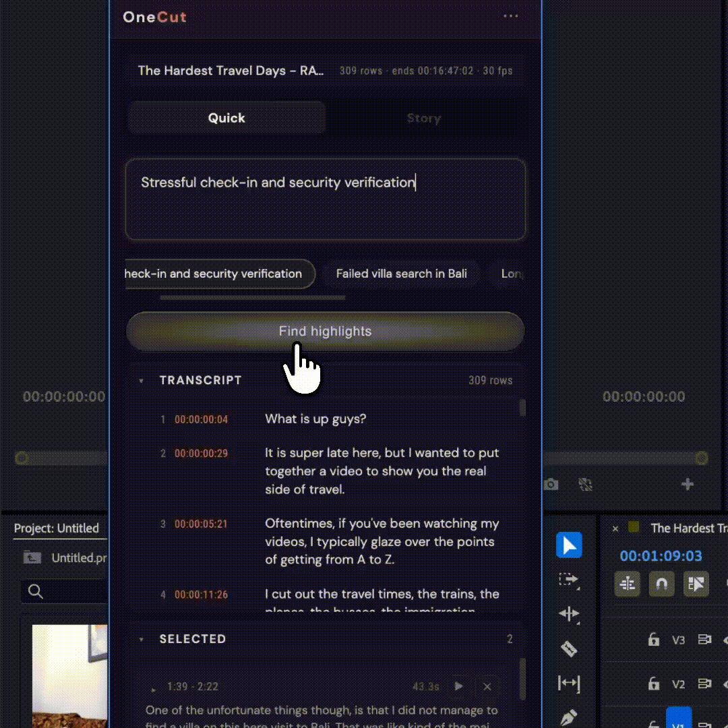Open the monitor button editor plus icon
728x728 pixels.
(x=688, y=484)
